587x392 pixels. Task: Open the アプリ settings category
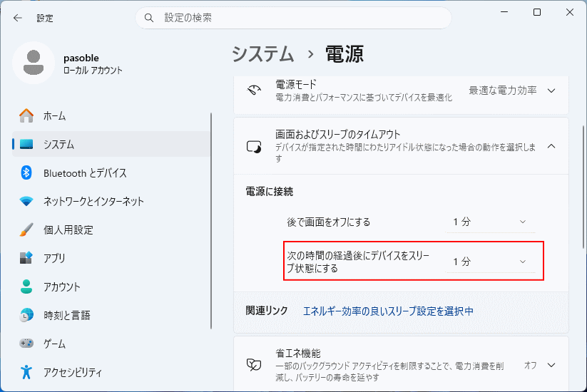pyautogui.click(x=111, y=258)
